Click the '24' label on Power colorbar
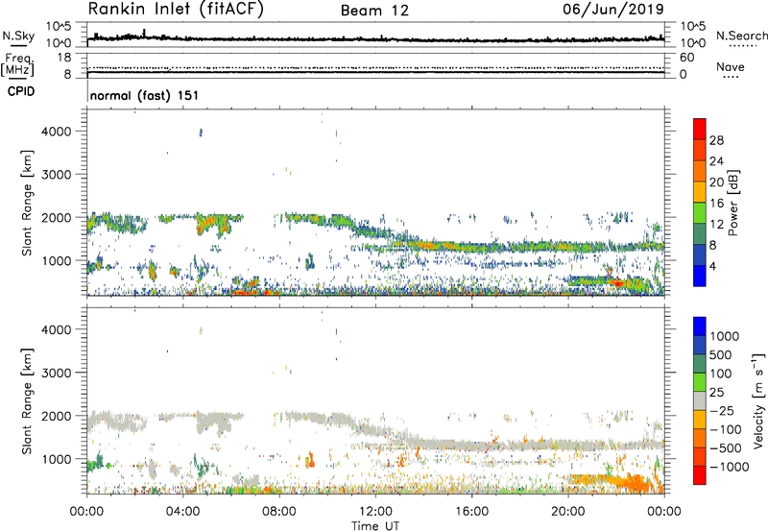The image size is (768, 532). tap(716, 161)
